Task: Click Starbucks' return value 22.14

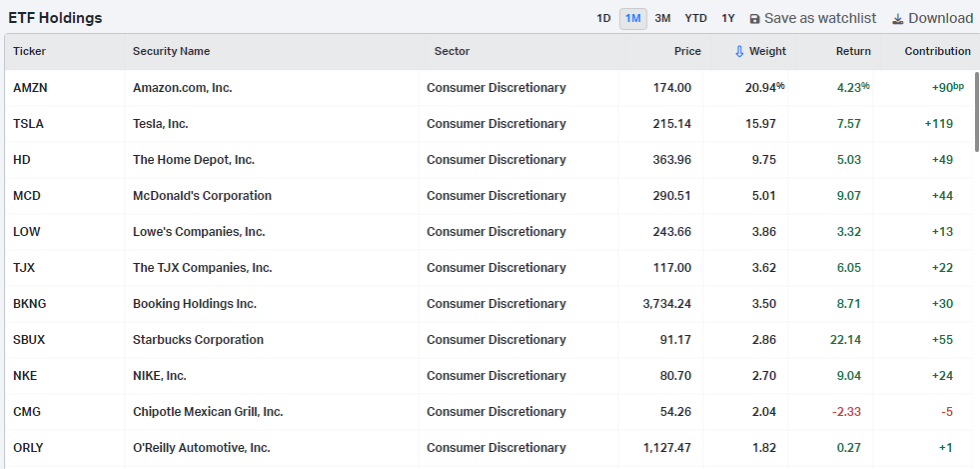Action: 845,340
